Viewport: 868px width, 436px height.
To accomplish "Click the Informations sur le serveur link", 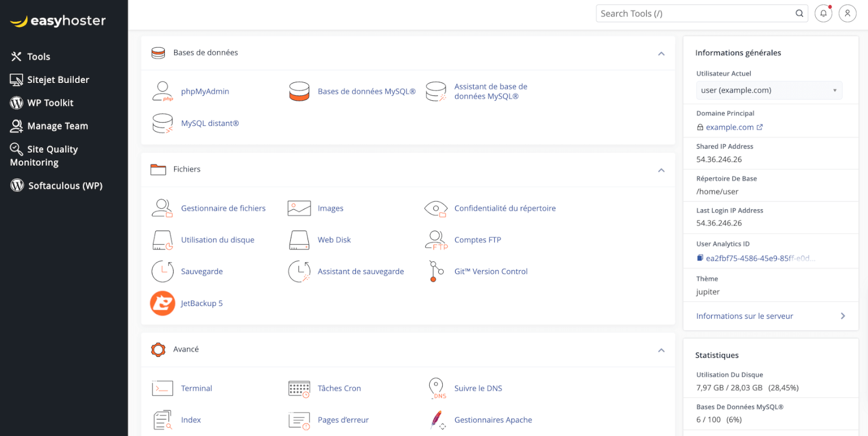I will click(x=745, y=316).
